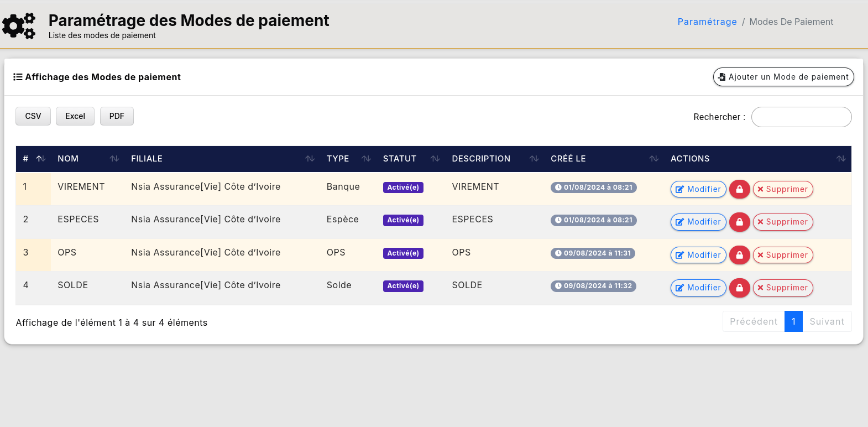This screenshot has width=868, height=427.
Task: Click Supprimer for the SOLDE row
Action: point(782,288)
